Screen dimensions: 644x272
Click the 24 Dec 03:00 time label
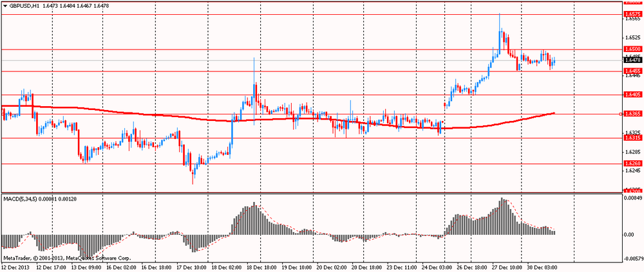pyautogui.click(x=439, y=267)
